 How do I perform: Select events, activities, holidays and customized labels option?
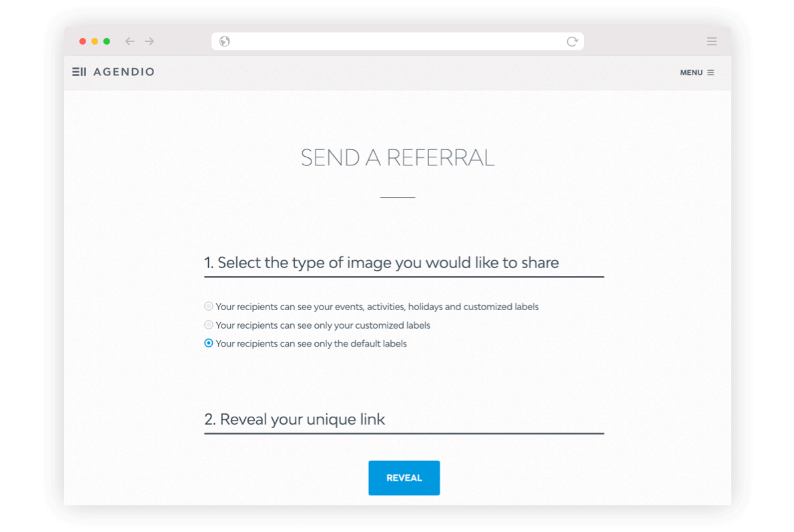coord(209,307)
